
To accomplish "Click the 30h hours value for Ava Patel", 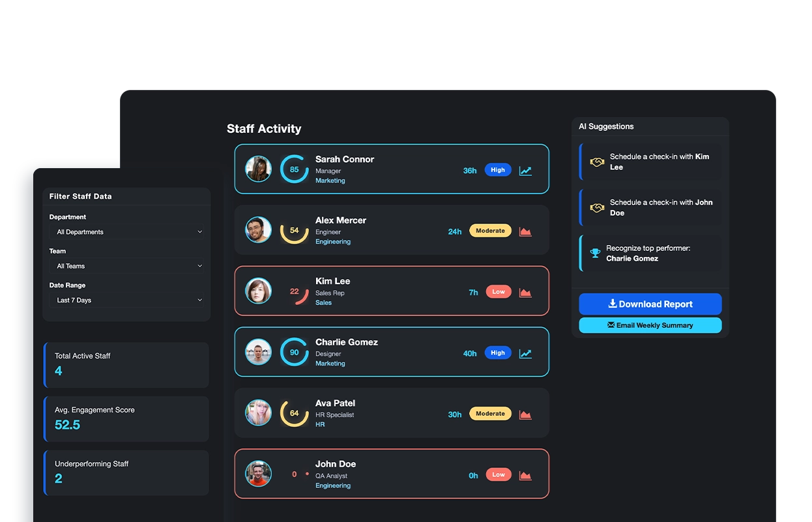I will [x=455, y=414].
